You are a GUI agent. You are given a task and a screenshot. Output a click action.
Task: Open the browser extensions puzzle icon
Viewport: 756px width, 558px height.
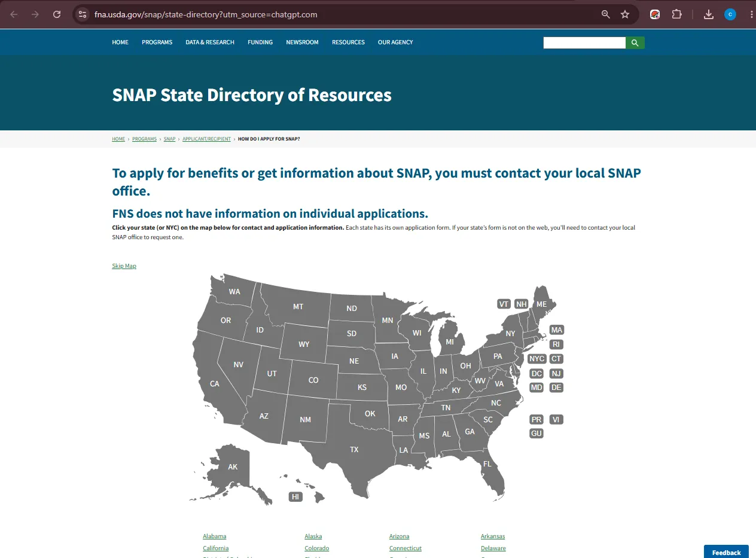coord(676,14)
